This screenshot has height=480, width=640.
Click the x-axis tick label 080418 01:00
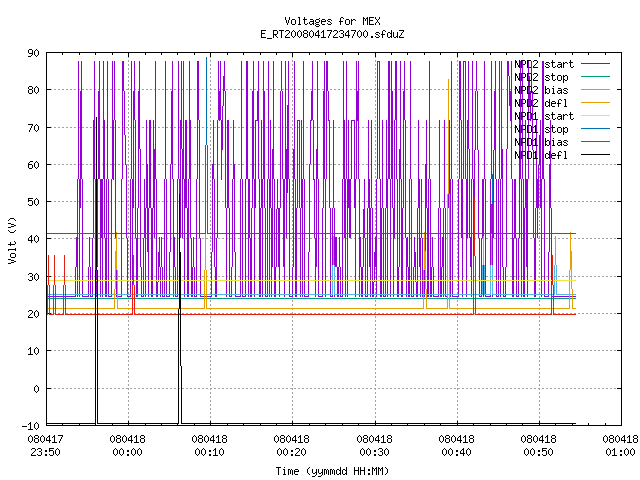[x=620, y=446]
